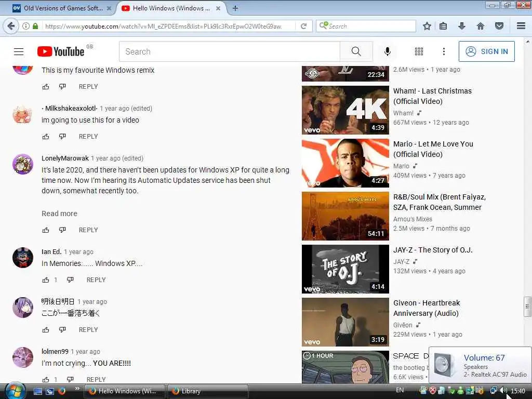This screenshot has height=399, width=532.
Task: Open Mario - Let Me Love You title
Action: coord(433,149)
